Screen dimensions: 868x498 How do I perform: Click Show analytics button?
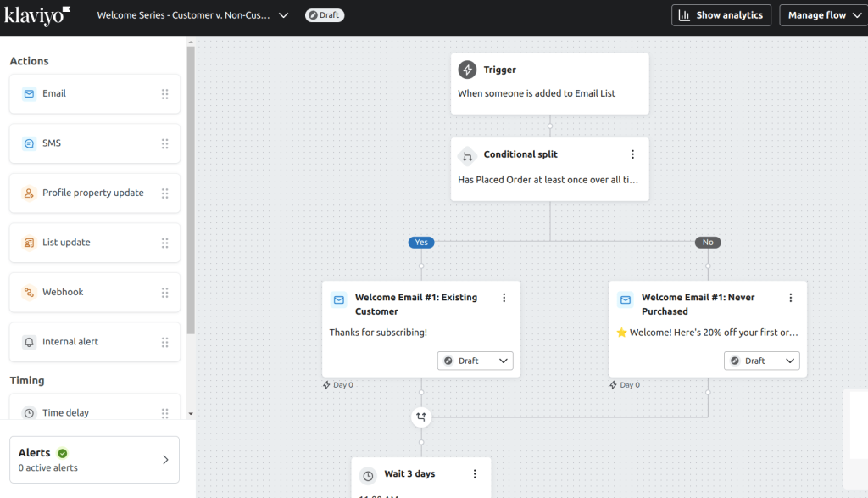721,15
